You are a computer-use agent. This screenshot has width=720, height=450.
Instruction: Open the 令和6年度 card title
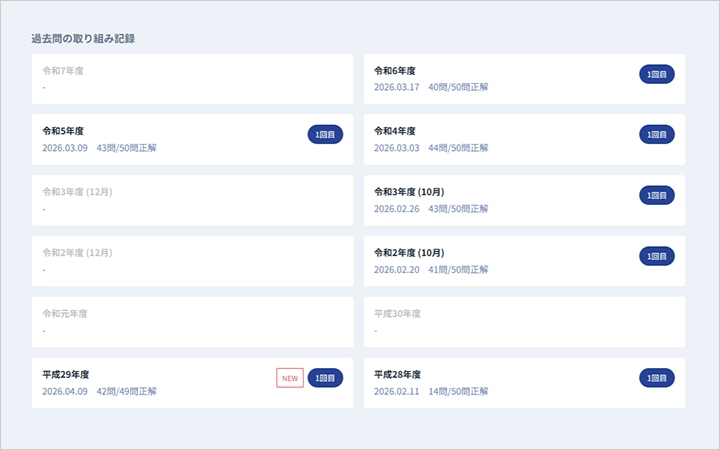(x=394, y=71)
